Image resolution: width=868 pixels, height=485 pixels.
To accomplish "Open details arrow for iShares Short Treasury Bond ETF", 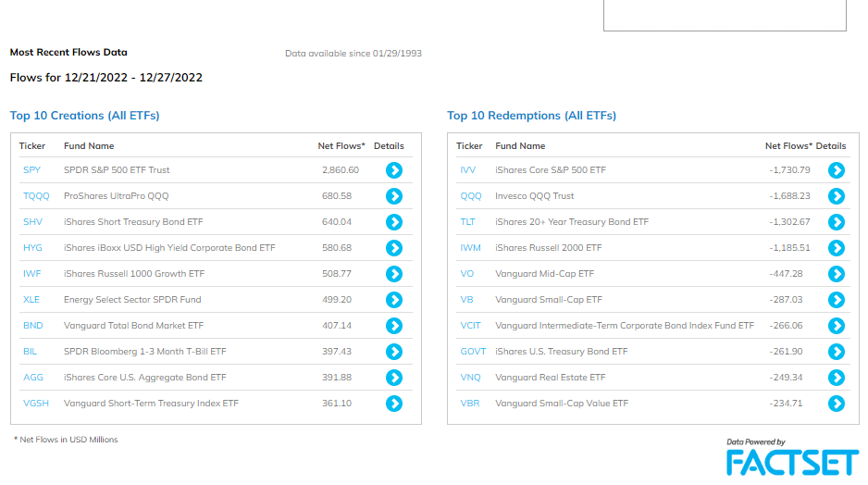I will [x=394, y=222].
